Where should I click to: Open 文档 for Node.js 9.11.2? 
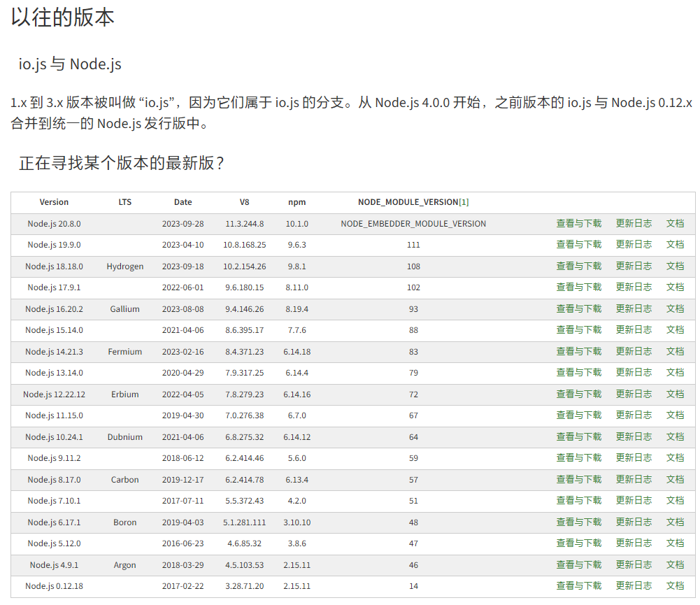tap(675, 457)
